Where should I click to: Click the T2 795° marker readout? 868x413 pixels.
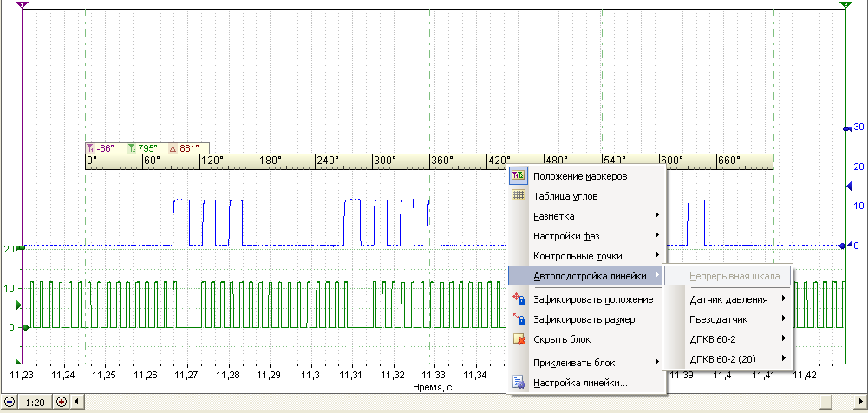pos(142,148)
